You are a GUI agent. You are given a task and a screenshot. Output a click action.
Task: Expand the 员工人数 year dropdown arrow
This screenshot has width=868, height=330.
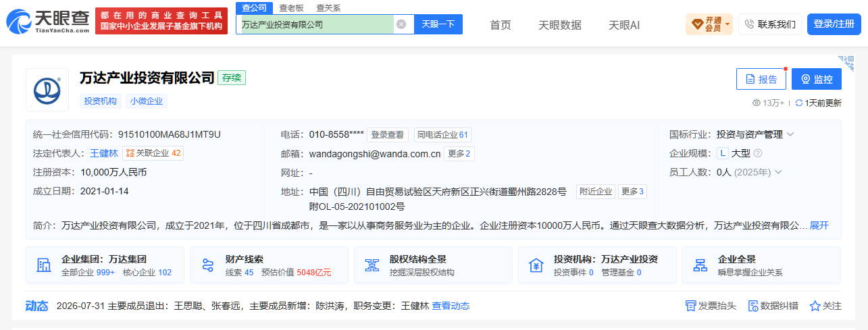[779, 172]
